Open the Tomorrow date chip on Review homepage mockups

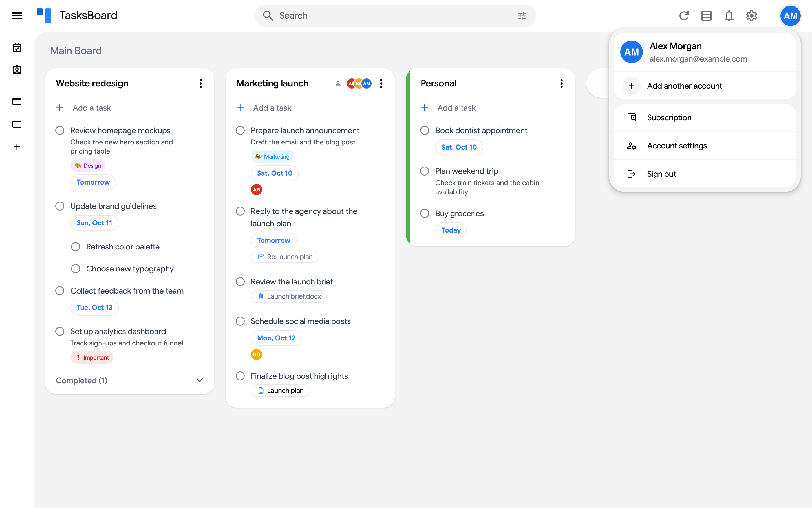[x=93, y=182]
